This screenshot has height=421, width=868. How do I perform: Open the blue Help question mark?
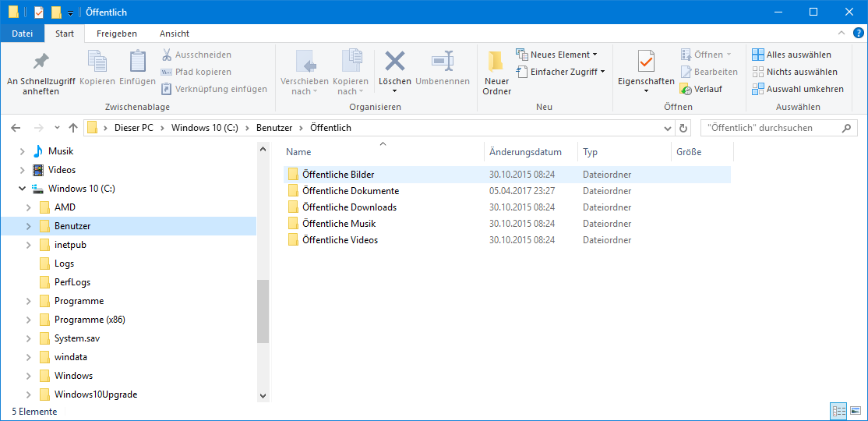tap(859, 34)
